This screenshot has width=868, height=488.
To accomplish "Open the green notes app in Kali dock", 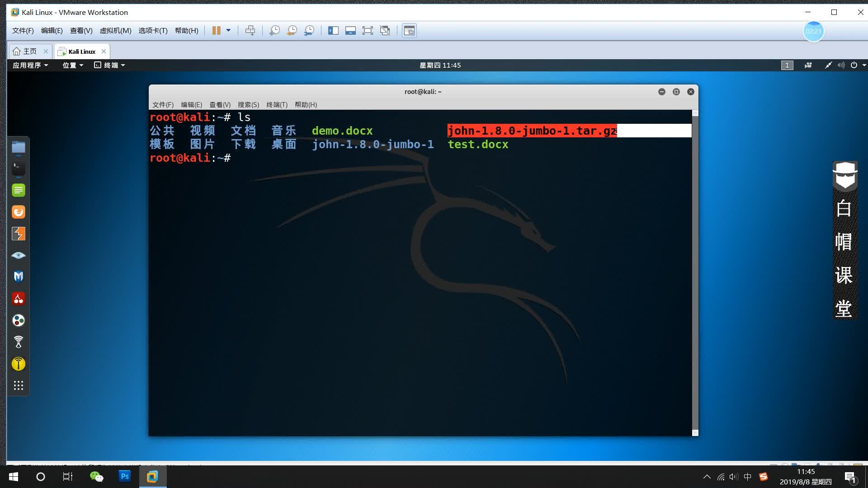I will point(19,190).
